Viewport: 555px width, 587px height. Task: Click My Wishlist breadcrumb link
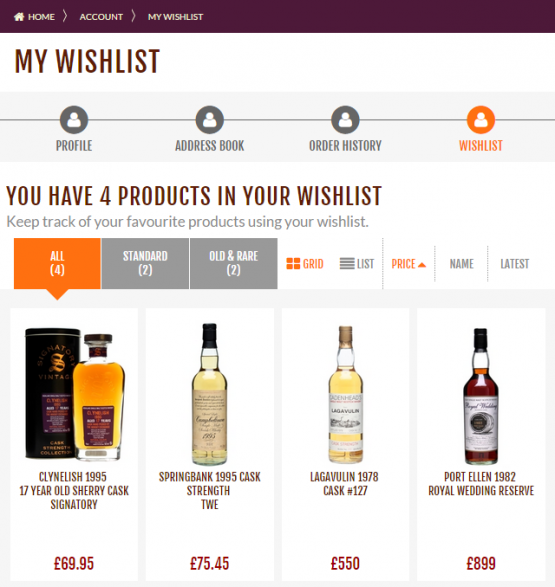(175, 17)
